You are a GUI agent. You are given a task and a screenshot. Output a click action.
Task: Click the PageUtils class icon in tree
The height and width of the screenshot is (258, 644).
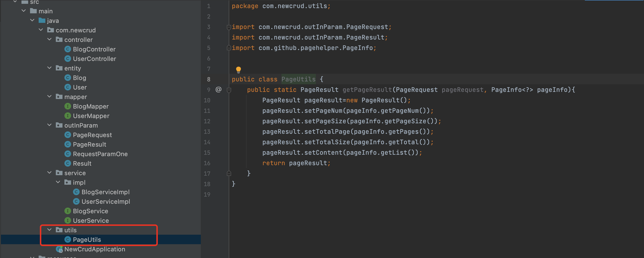point(68,239)
